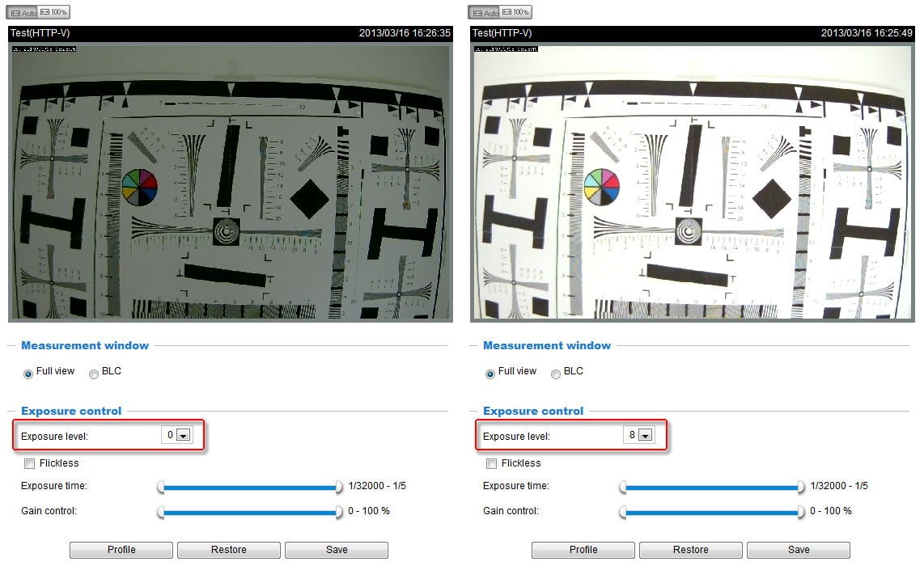Click brighter right camera preview image

[x=693, y=181]
